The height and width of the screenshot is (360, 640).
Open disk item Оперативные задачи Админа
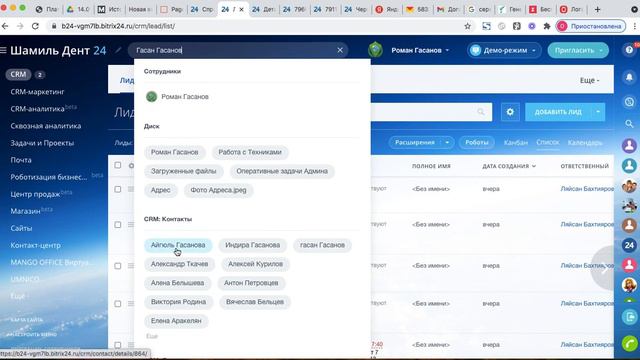pyautogui.click(x=282, y=171)
